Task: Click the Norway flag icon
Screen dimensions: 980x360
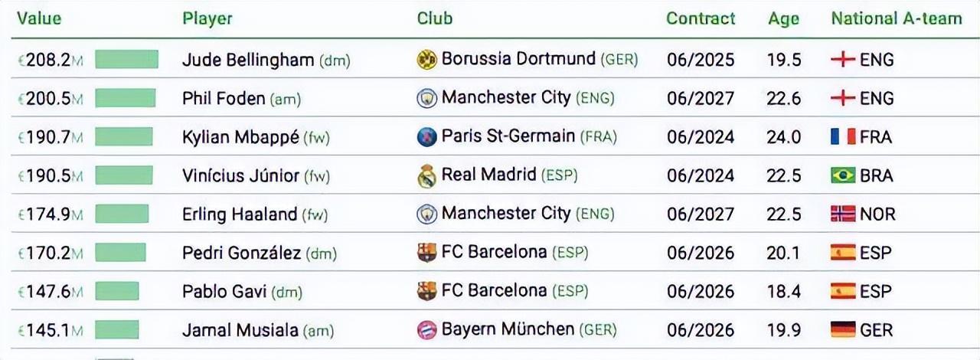Action: (843, 214)
